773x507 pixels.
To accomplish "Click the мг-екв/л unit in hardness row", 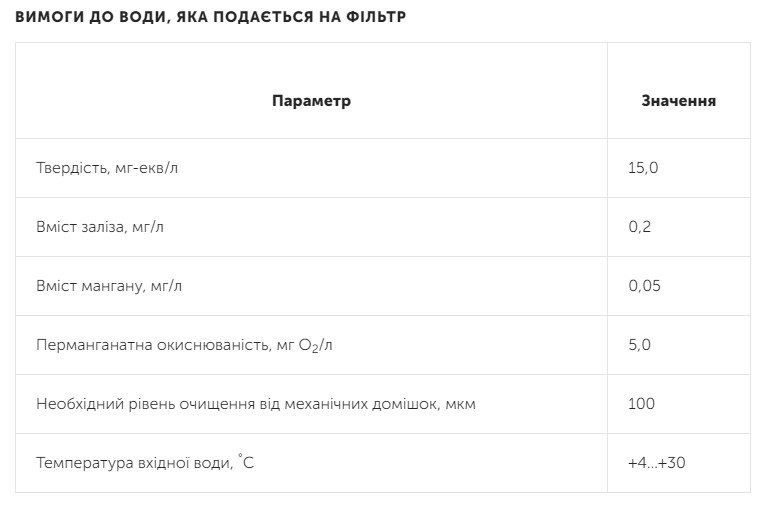I will (148, 168).
